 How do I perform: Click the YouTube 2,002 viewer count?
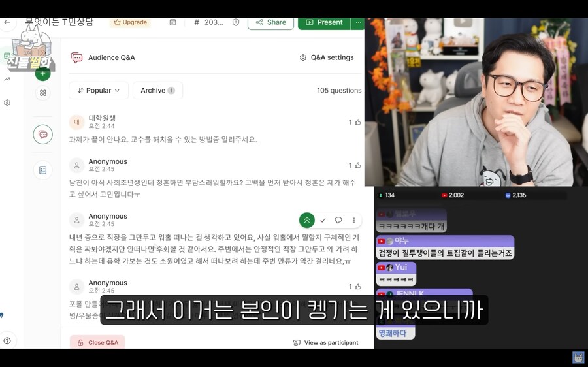pos(453,195)
